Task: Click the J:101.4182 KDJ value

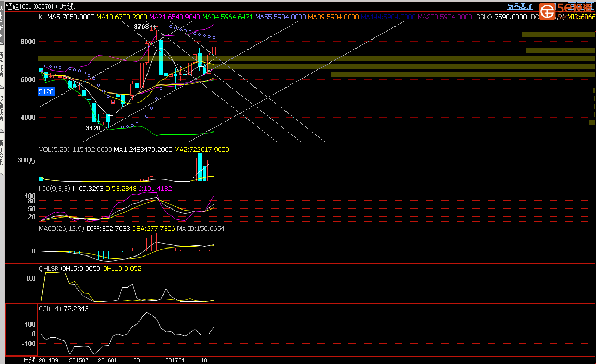Action: pos(155,189)
